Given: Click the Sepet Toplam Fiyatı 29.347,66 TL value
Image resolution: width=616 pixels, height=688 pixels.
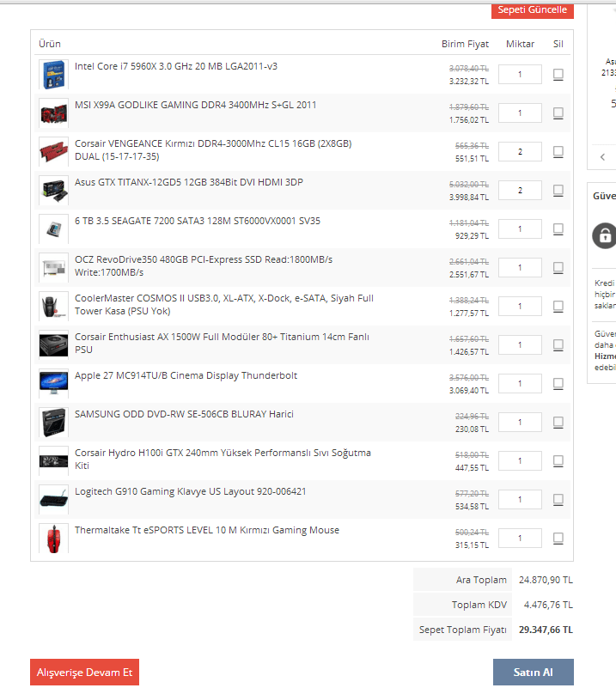Looking at the screenshot, I should (546, 630).
